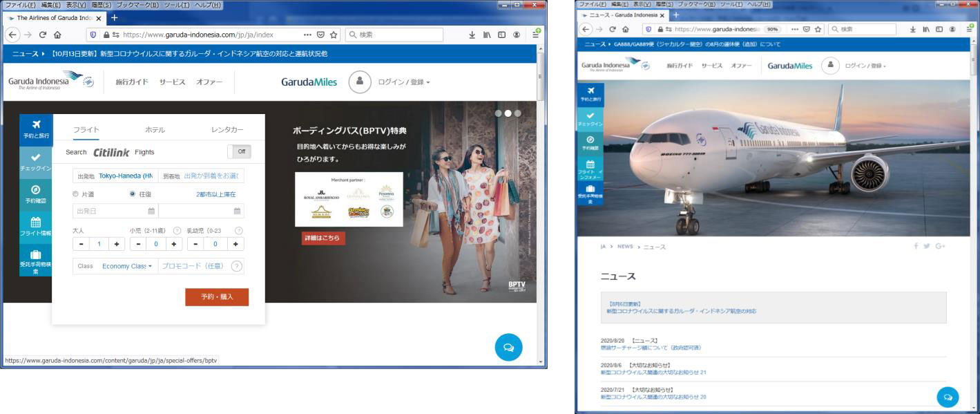The width and height of the screenshot is (980, 414).
Task: Bookmark this page with star in left window
Action: [334, 35]
